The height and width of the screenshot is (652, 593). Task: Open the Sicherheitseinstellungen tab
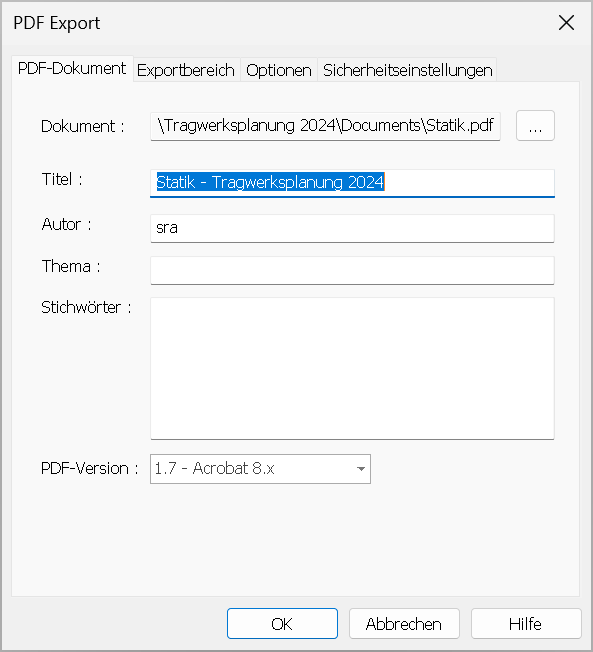click(408, 70)
